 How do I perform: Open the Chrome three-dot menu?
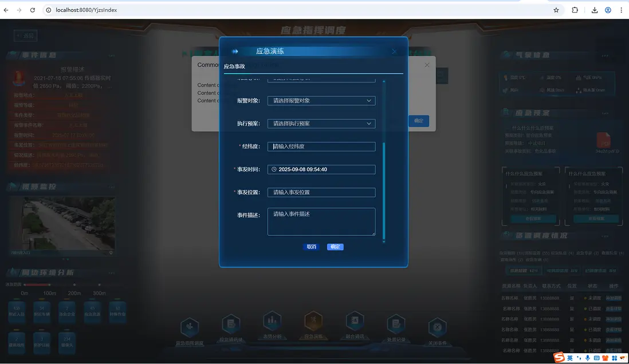pyautogui.click(x=622, y=10)
